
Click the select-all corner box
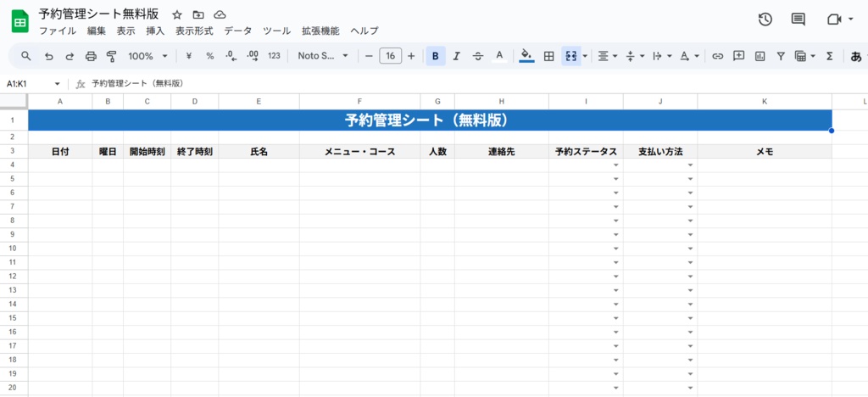(x=14, y=101)
